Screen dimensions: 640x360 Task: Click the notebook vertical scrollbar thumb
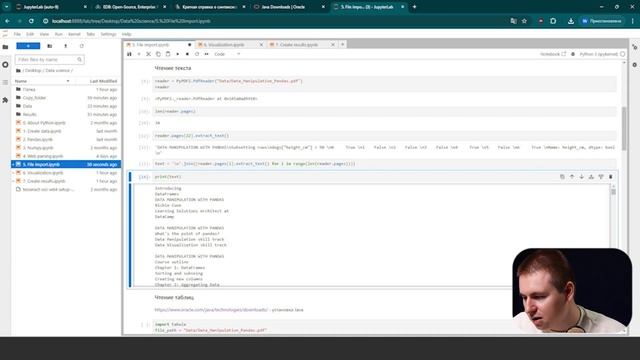(x=624, y=129)
